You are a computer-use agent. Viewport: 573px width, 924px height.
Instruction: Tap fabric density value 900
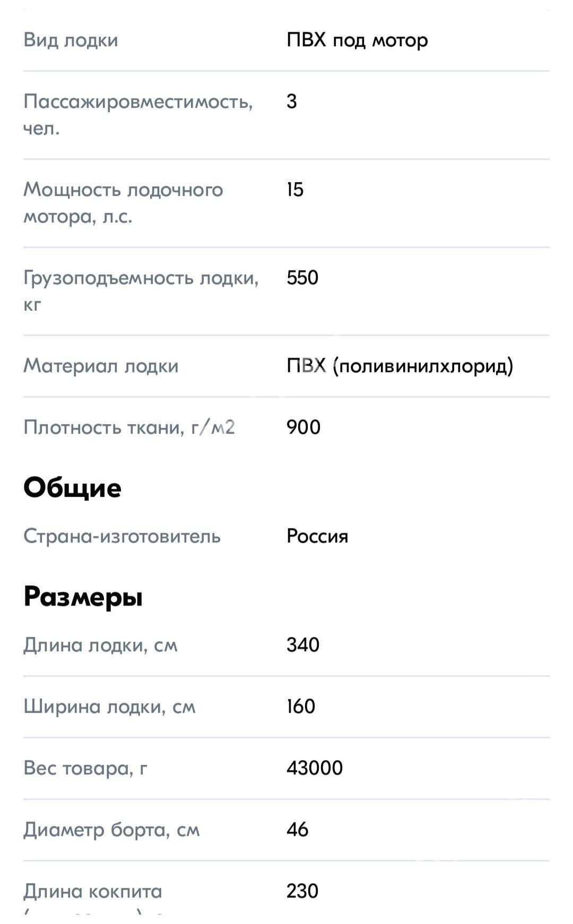[303, 427]
